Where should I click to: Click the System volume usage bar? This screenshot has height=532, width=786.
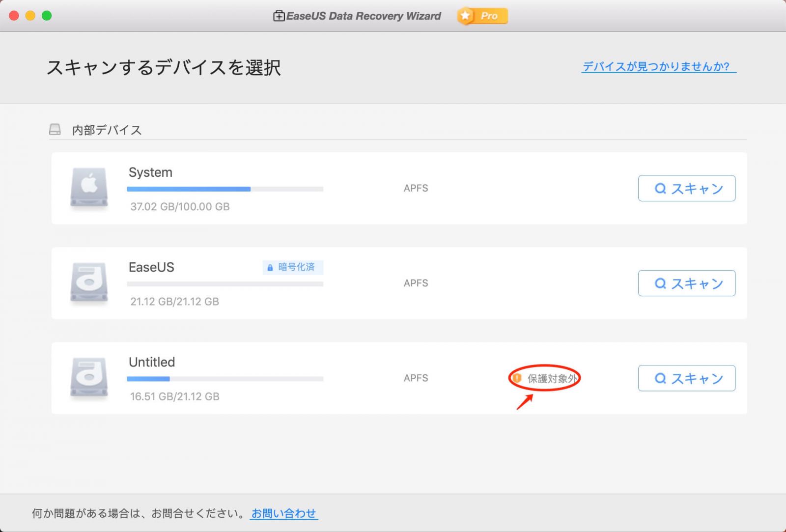point(225,189)
